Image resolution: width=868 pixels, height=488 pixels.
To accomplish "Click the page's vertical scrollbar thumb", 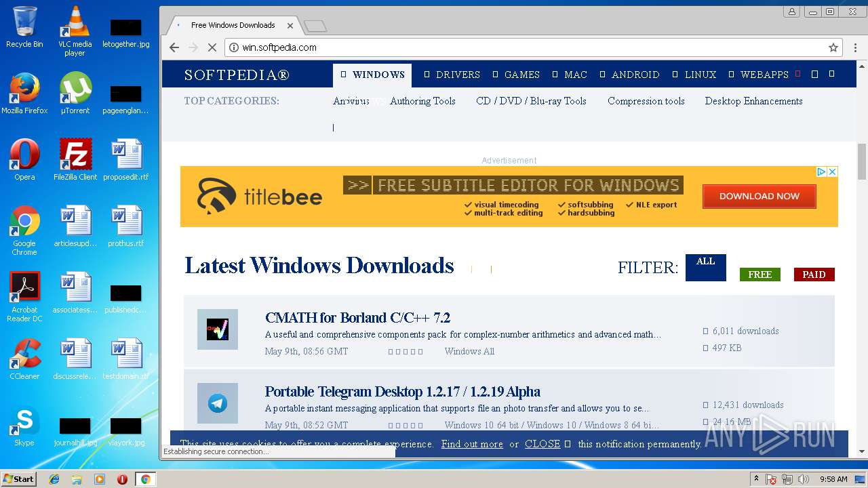I will point(862,161).
